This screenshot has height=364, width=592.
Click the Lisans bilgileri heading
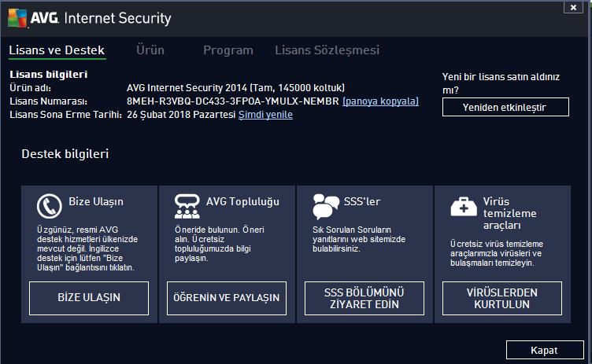tap(49, 75)
